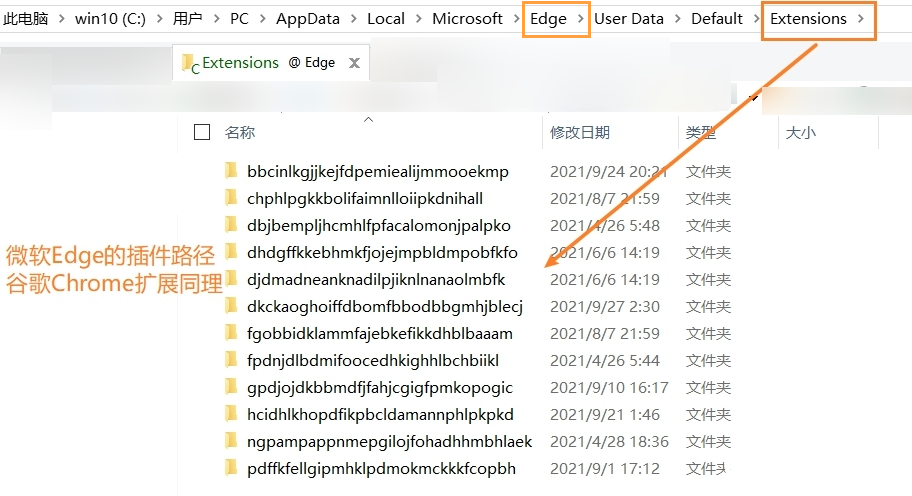Image resolution: width=912 pixels, height=496 pixels.
Task: Select folder name fgobbidklammfajebkefikkdhblbaaam
Action: [380, 333]
